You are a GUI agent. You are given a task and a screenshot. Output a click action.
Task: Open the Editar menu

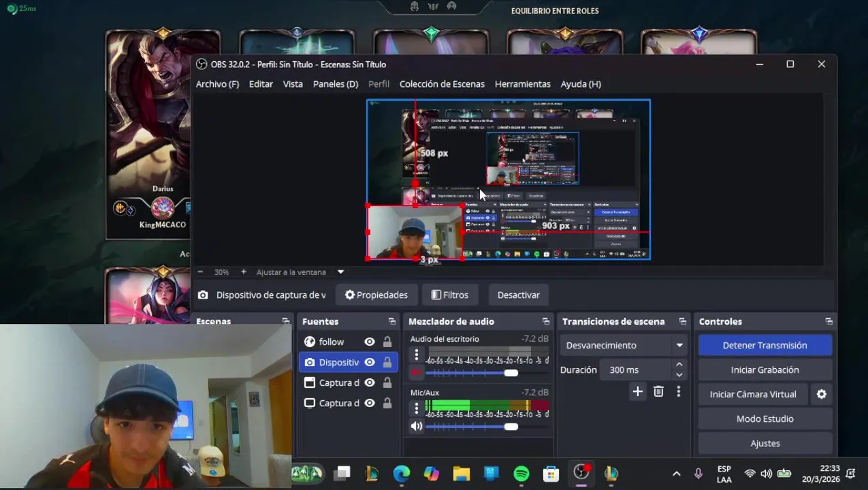[261, 84]
